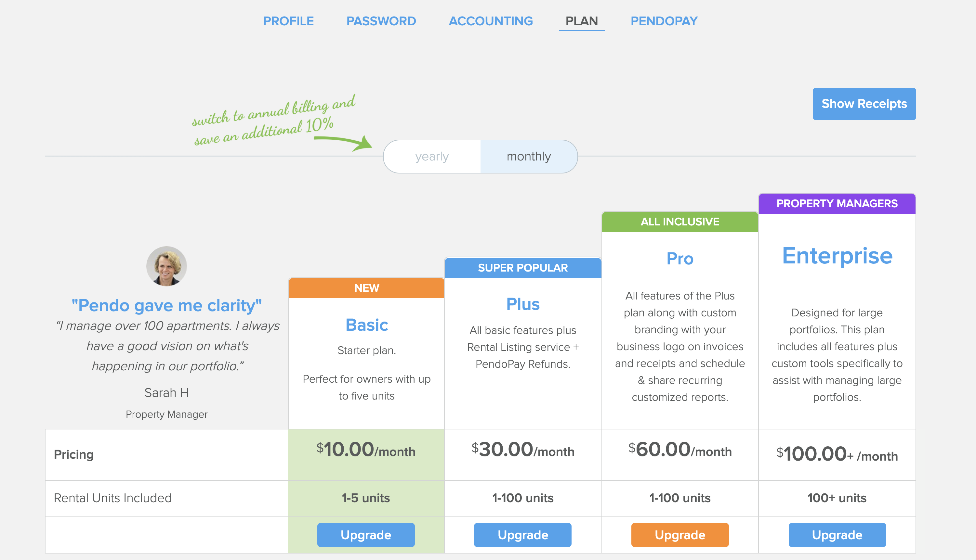The height and width of the screenshot is (560, 976).
Task: Click the orange Pro Upgrade button
Action: pos(680,535)
